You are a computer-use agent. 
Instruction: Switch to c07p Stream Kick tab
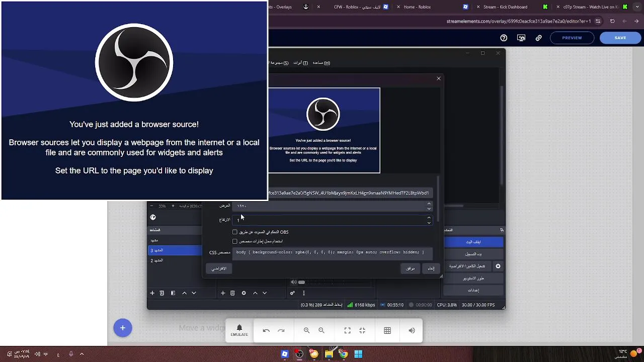pyautogui.click(x=591, y=7)
